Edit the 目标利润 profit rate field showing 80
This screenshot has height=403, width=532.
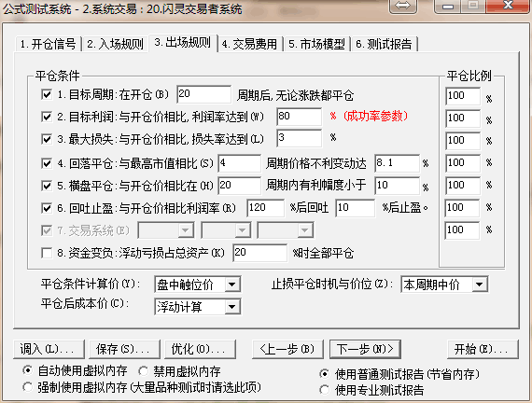(300, 117)
